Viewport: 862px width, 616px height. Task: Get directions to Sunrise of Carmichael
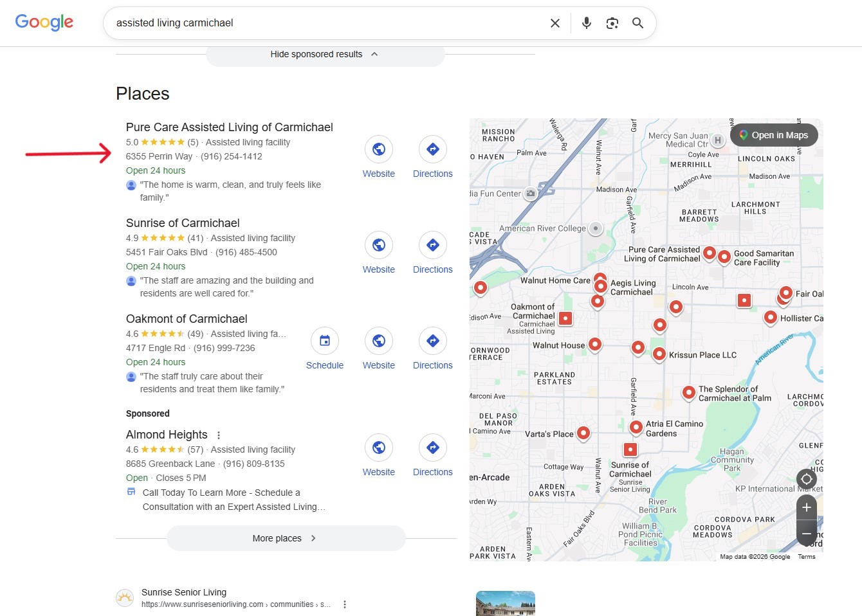click(x=433, y=245)
